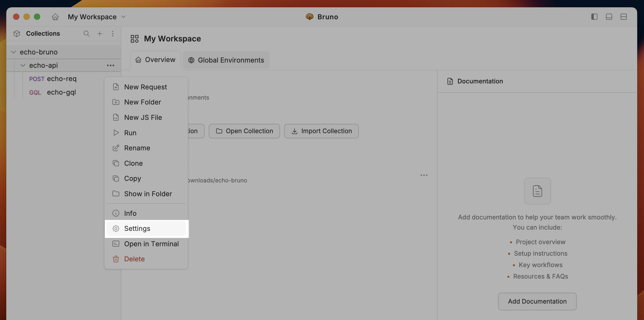The image size is (644, 320).
Task: Click the partially hidden collection button ending in 'ion'
Action: [196, 131]
